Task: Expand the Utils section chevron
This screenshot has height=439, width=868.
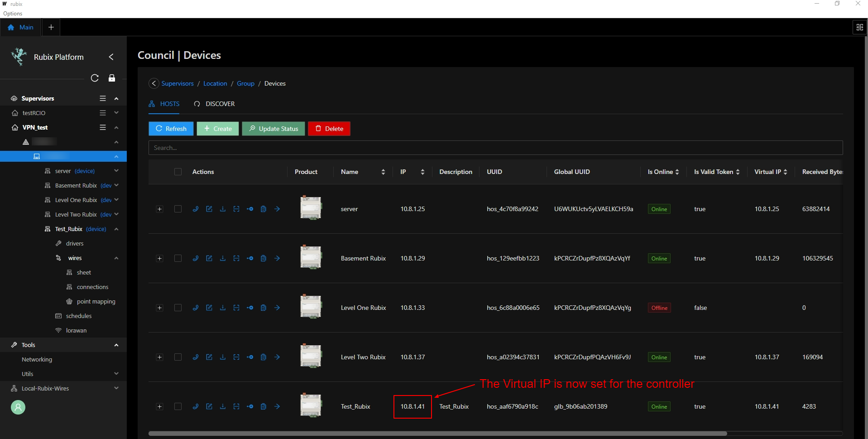Action: pos(116,374)
